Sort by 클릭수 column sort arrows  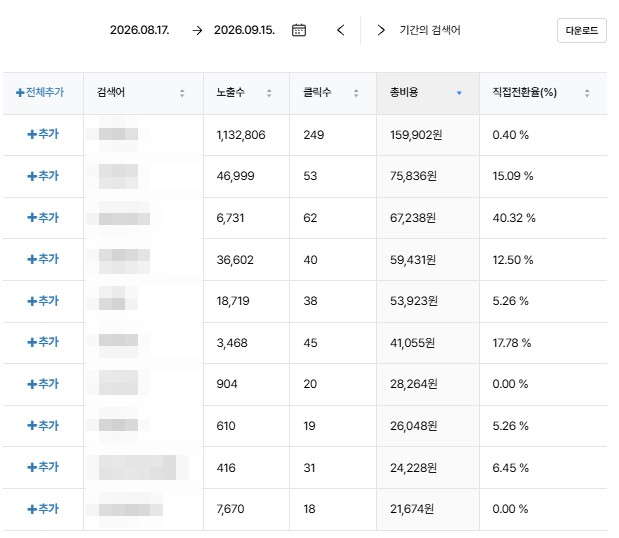(356, 93)
